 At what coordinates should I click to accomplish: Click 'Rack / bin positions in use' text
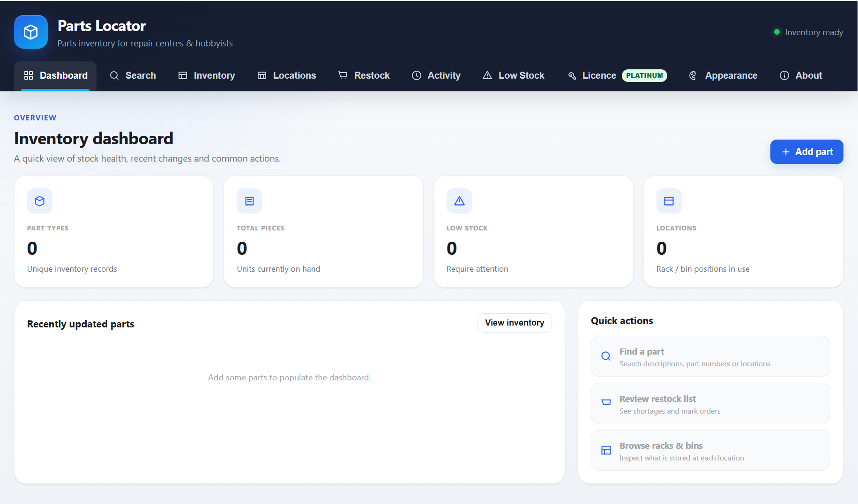tap(703, 269)
